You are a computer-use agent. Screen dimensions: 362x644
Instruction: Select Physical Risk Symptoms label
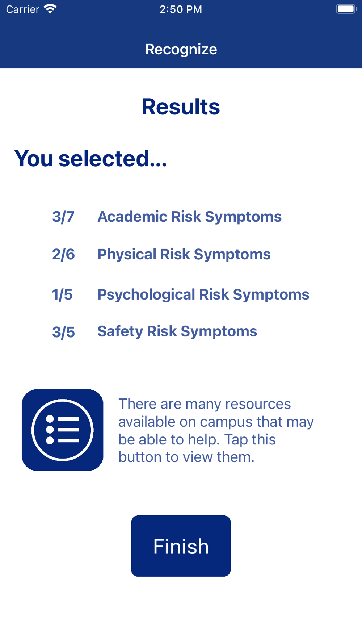[x=184, y=254]
